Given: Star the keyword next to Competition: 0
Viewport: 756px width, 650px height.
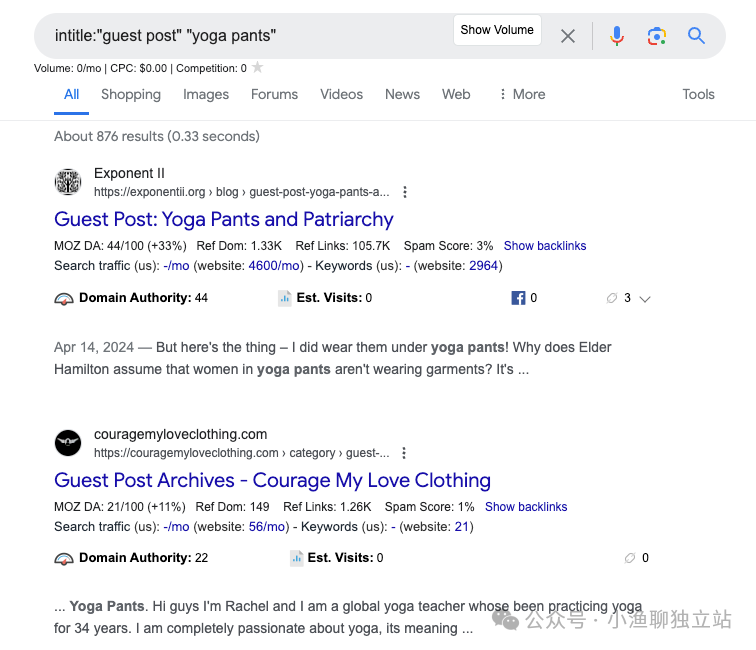Looking at the screenshot, I should [x=258, y=67].
